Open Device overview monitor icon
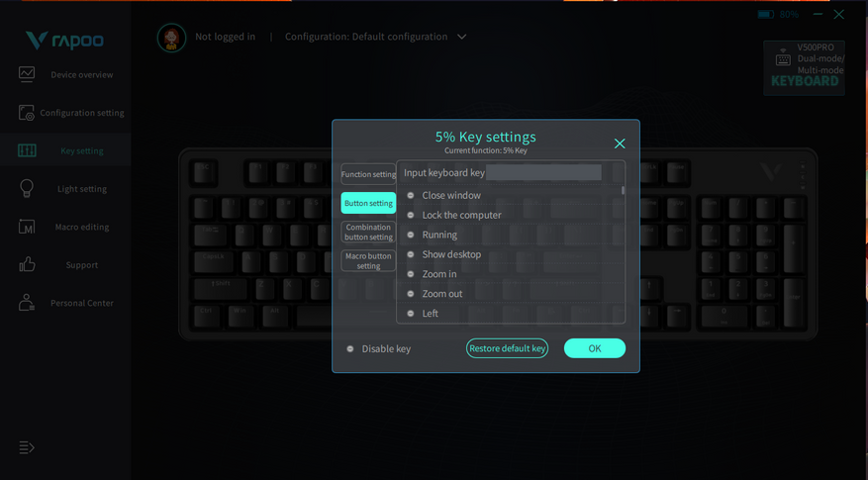 [x=27, y=74]
